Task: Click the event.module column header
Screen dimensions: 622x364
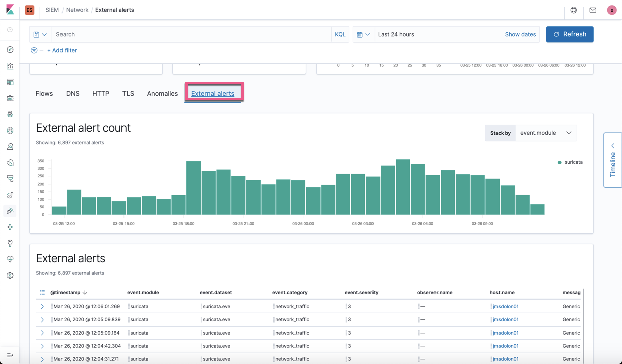Action: 143,292
